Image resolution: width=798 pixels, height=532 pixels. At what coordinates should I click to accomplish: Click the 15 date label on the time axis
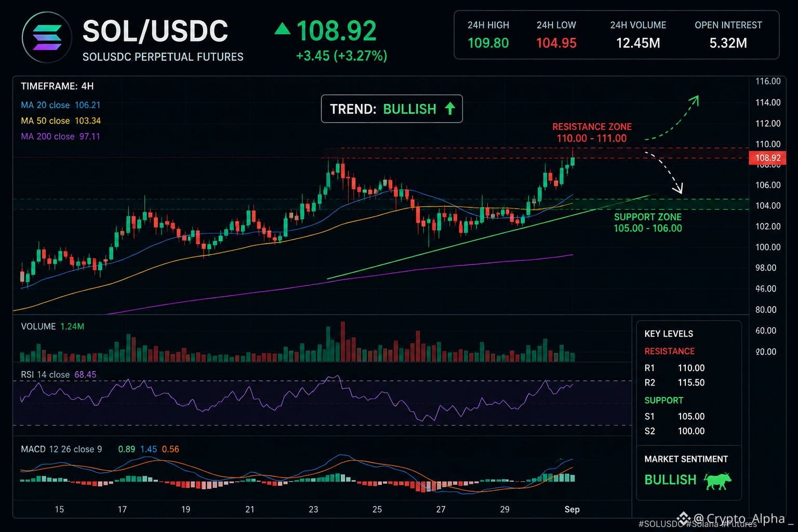pyautogui.click(x=59, y=509)
